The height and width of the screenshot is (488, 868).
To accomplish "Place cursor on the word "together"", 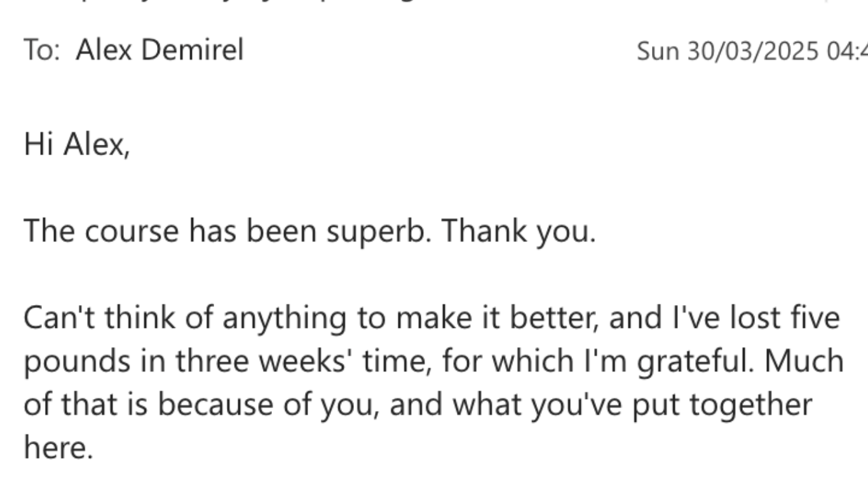I will click(x=751, y=404).
